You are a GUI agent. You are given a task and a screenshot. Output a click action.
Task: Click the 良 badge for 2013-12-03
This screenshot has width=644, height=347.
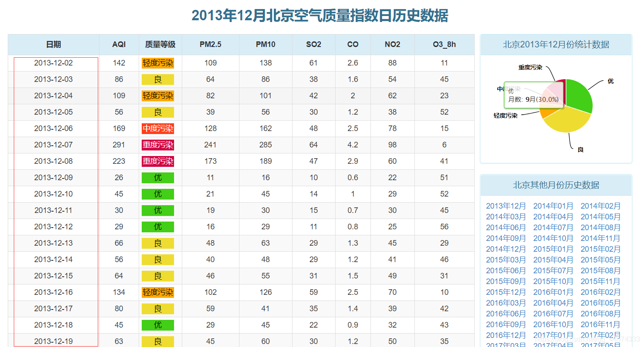158,80
